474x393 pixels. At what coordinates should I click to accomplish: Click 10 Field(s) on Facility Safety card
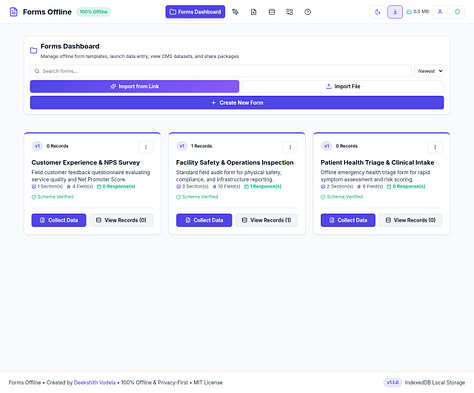point(227,187)
